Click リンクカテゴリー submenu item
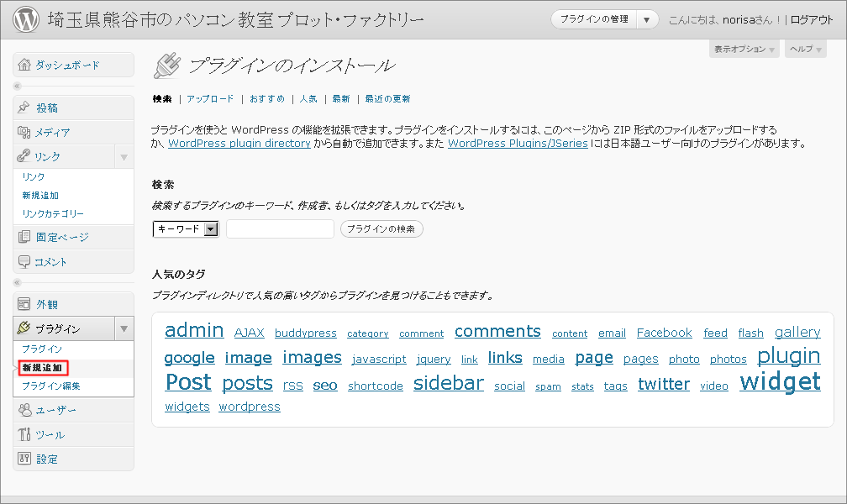 click(x=53, y=214)
